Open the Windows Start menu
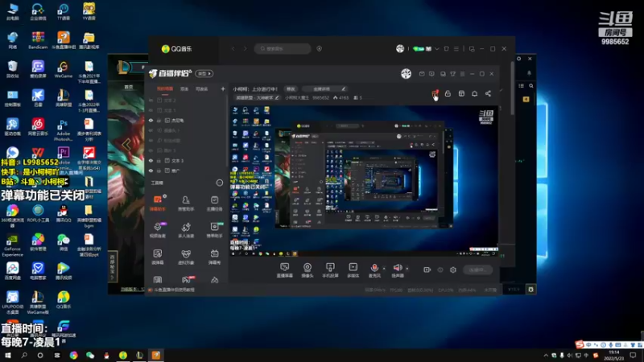The image size is (644, 362). [8, 356]
